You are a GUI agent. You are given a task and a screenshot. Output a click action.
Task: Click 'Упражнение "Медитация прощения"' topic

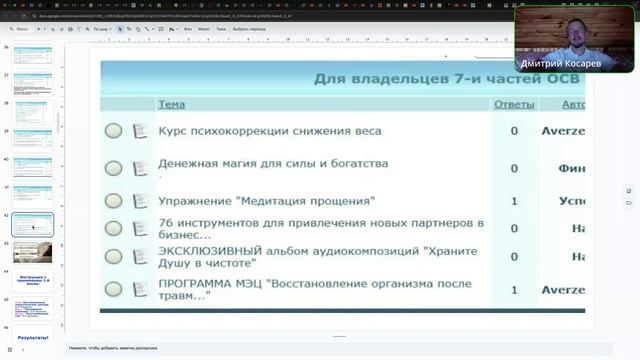point(267,201)
